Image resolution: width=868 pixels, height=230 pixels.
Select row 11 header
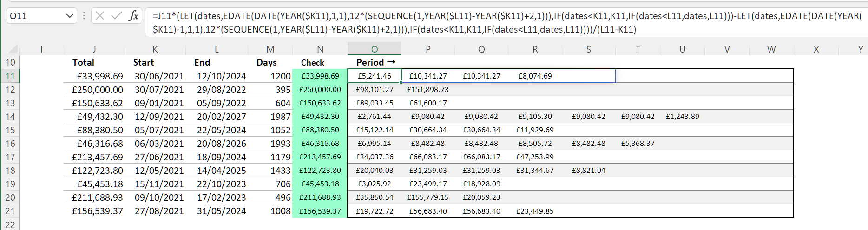point(10,76)
